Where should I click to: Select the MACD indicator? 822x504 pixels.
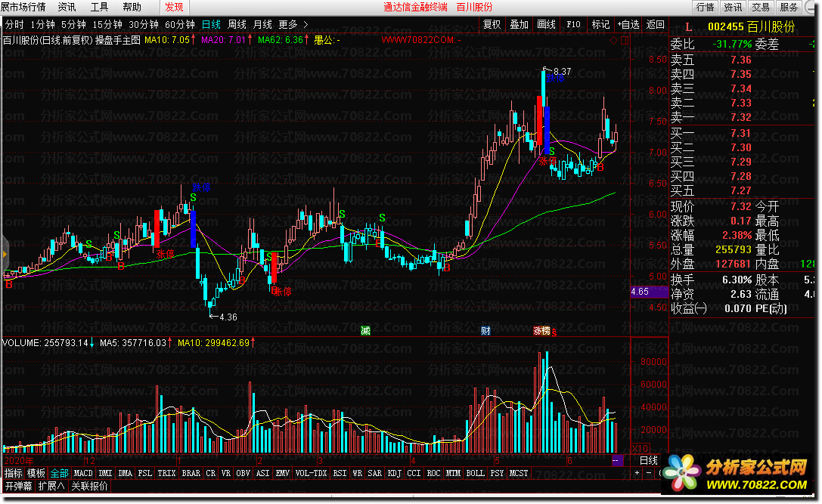click(x=83, y=473)
